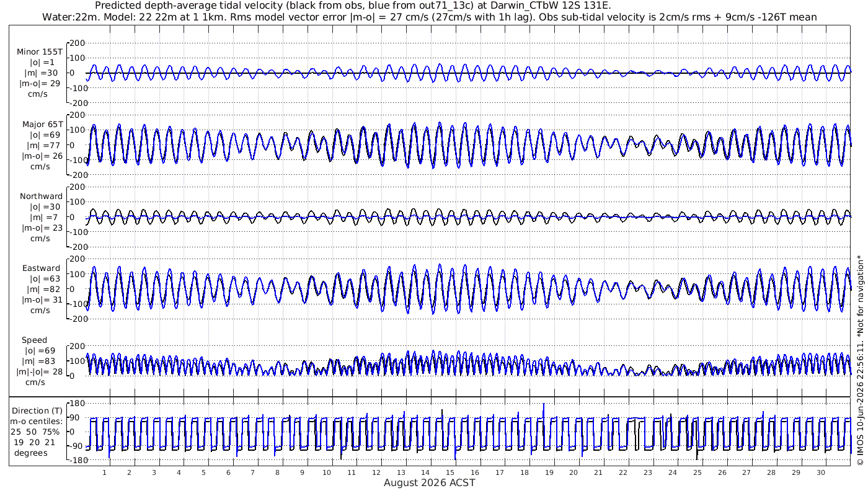Click the Minor 155T panel label
Screen dimensions: 868x496
click(x=40, y=52)
